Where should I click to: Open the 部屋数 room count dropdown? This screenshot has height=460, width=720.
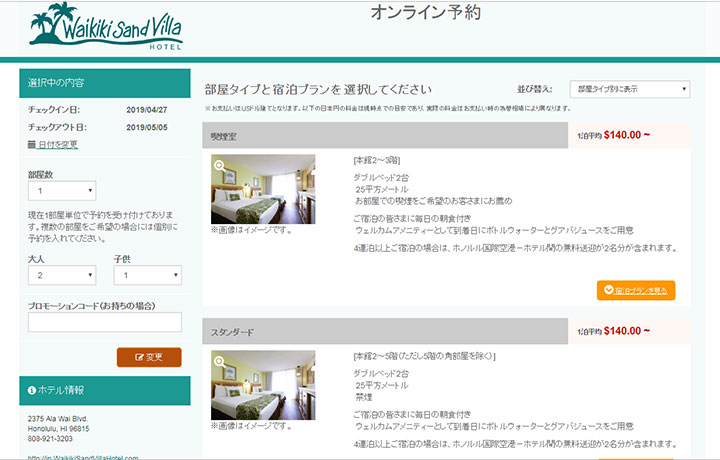coord(62,191)
